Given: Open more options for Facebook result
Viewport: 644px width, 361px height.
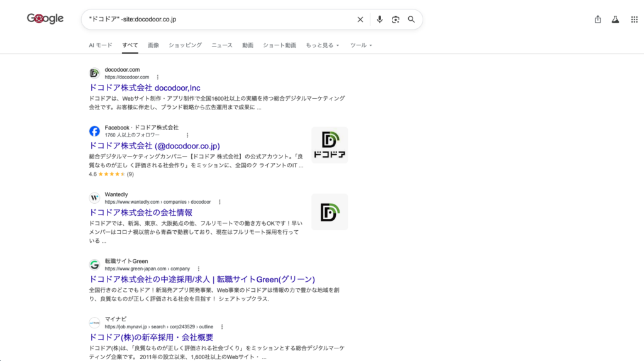Looking at the screenshot, I should click(187, 135).
